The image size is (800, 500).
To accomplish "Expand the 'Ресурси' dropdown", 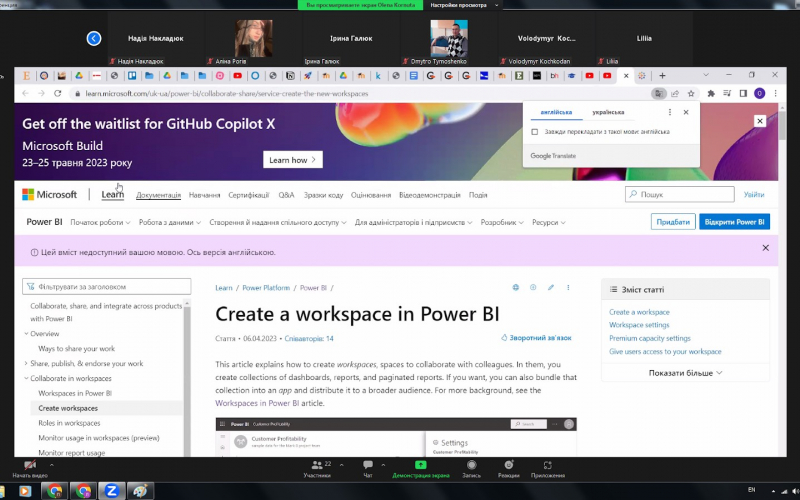I will click(x=548, y=222).
